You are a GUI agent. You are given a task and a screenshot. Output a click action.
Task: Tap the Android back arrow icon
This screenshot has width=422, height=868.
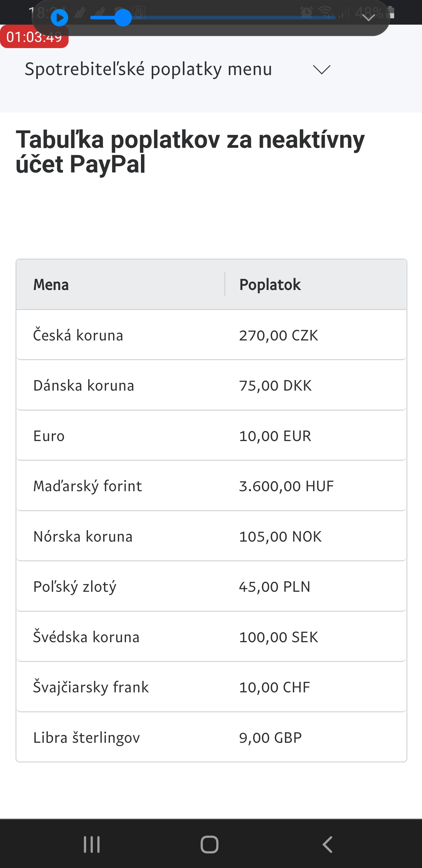click(327, 845)
